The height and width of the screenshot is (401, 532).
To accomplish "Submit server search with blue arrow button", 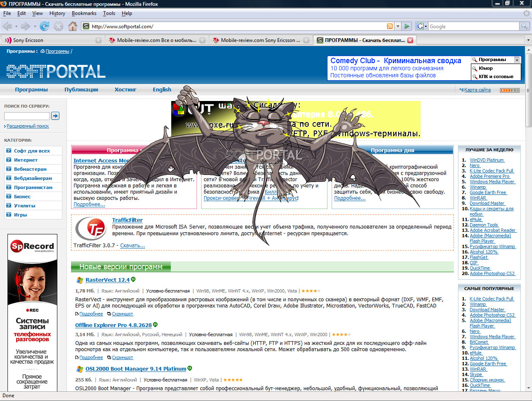I will click(x=55, y=116).
